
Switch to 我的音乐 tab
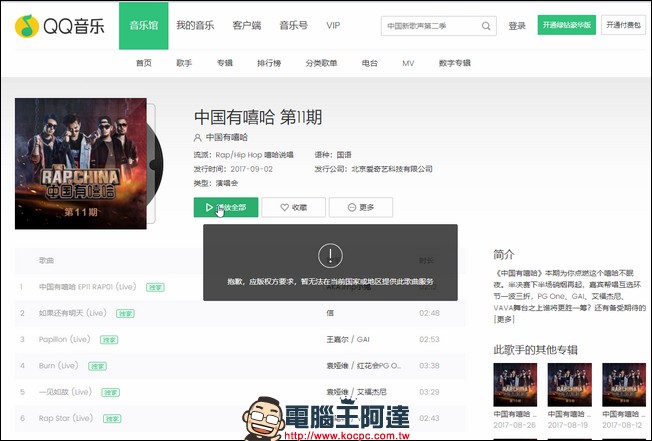click(x=198, y=25)
